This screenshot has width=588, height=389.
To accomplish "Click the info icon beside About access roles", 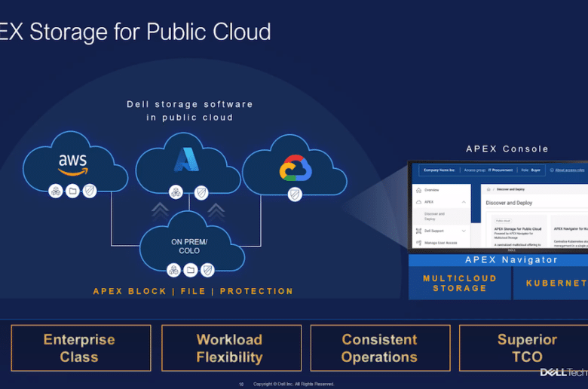I will 552,170.
